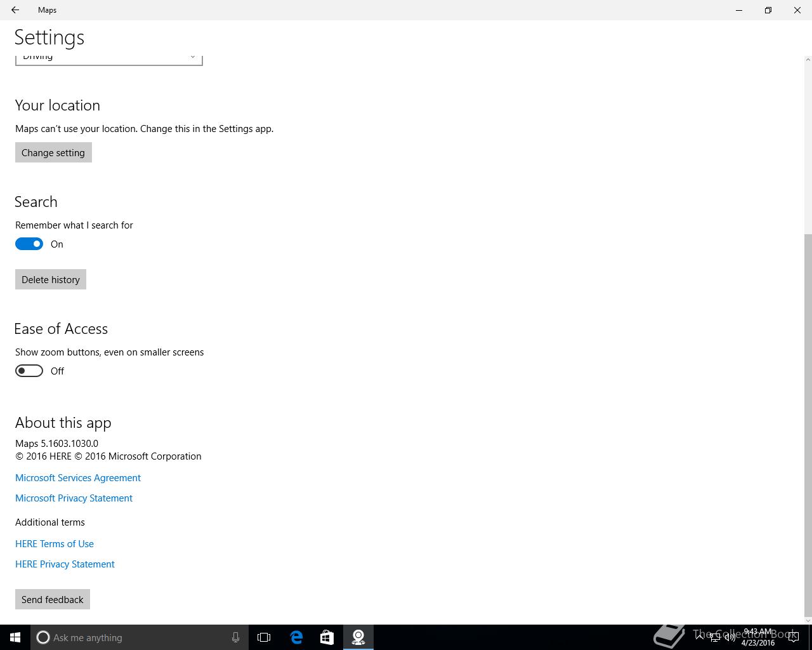Click the Your location heading

[58, 105]
